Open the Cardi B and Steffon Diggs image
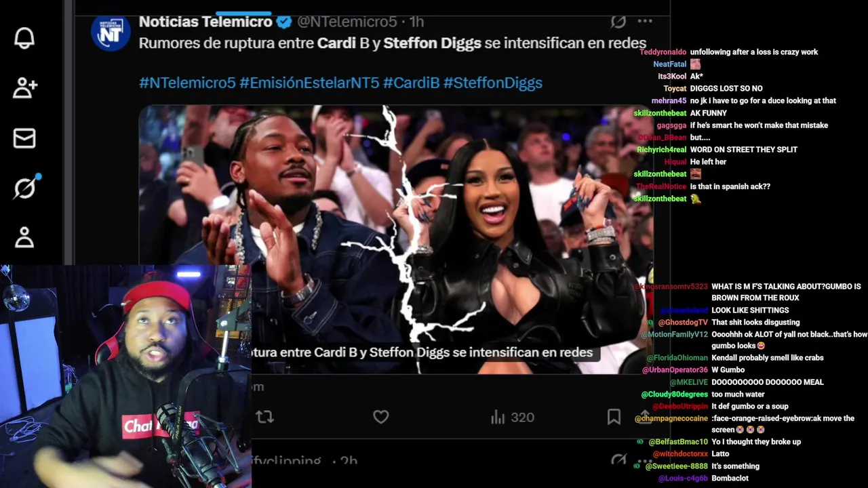This screenshot has height=488, width=868. [x=396, y=239]
